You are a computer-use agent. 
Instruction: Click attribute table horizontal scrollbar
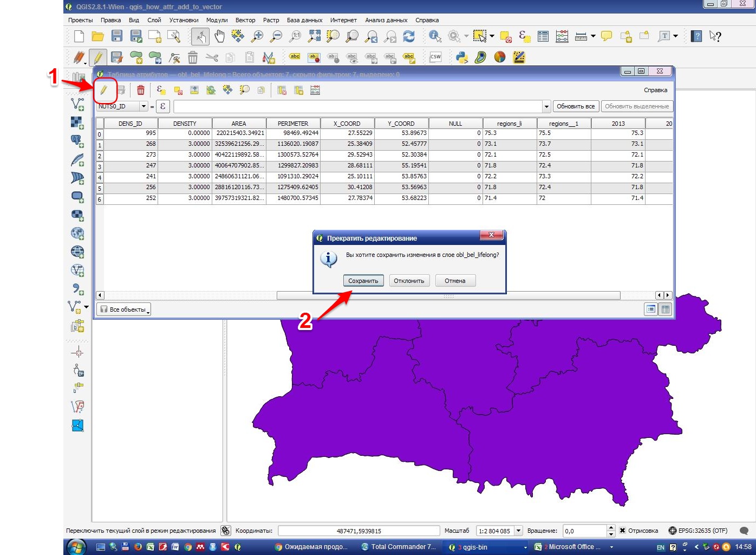point(448,295)
